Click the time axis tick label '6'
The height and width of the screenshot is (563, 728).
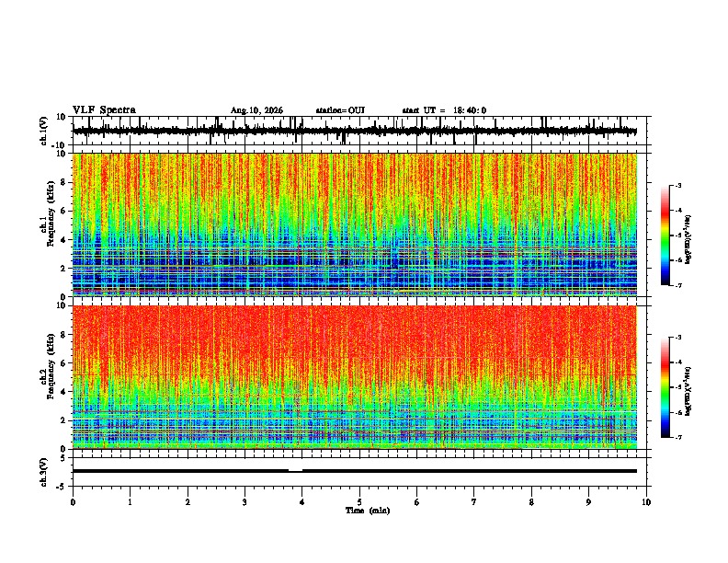coord(417,502)
